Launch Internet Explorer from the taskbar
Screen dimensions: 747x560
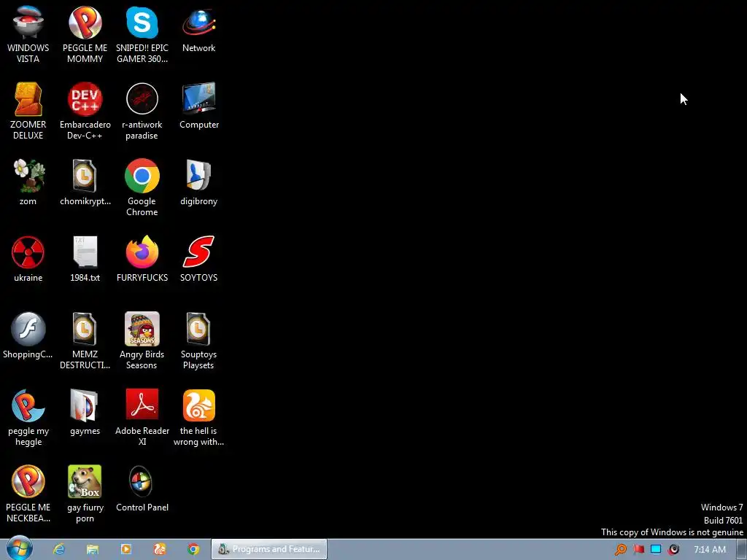coord(59,549)
